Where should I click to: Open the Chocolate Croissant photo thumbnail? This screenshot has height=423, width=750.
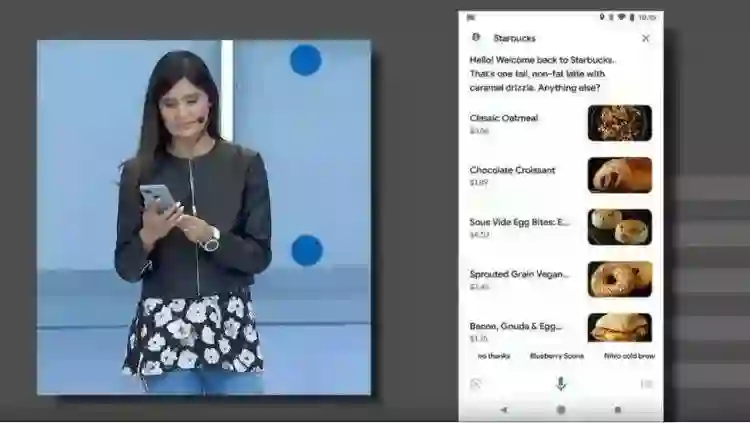(620, 175)
